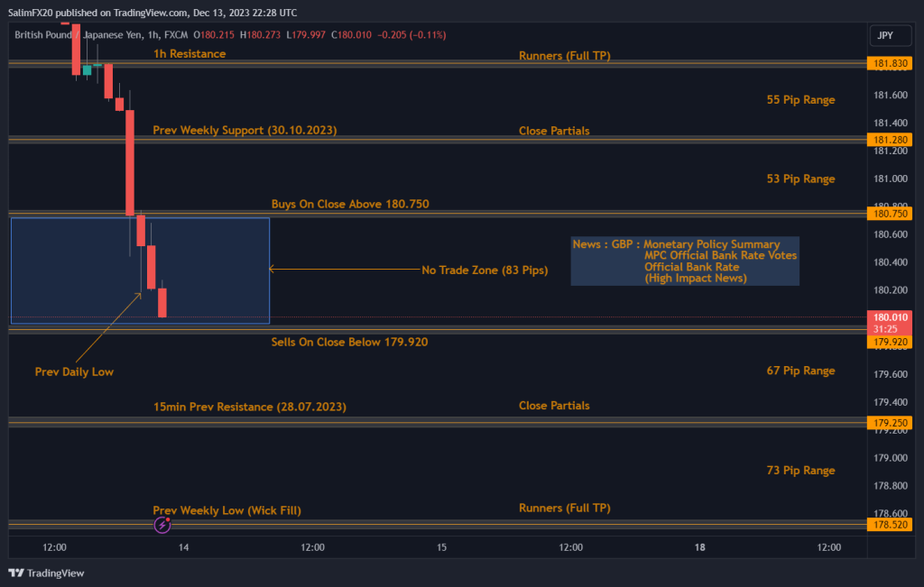Click 'Sells On Close Below 179.920' annotation
Screen dimensions: 924x587
click(x=350, y=343)
